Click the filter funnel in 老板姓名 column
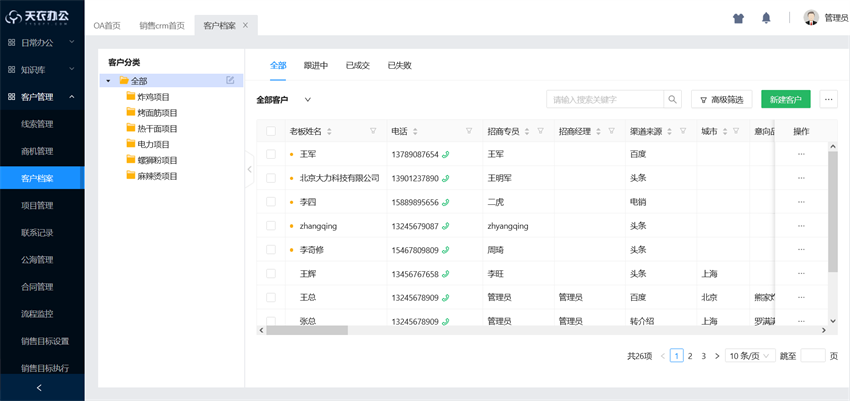850x401 pixels. point(373,131)
